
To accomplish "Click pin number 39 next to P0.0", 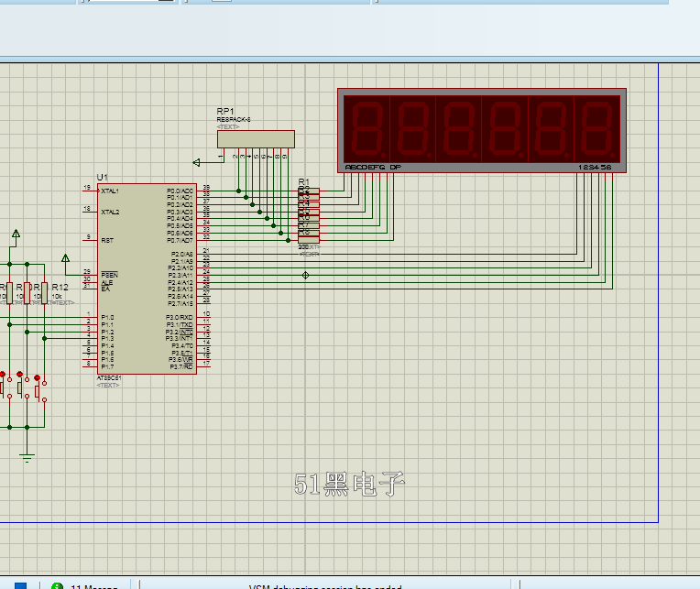I will click(x=206, y=187).
